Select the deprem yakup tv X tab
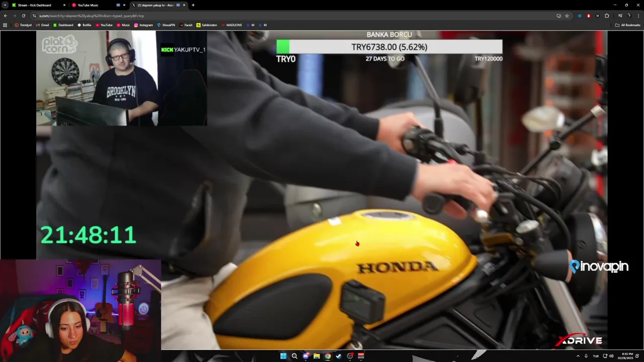 [x=158, y=5]
